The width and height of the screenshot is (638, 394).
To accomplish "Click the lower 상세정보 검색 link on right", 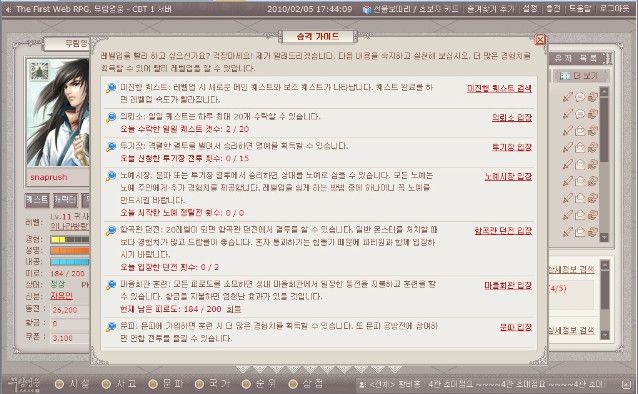I will tap(571, 330).
